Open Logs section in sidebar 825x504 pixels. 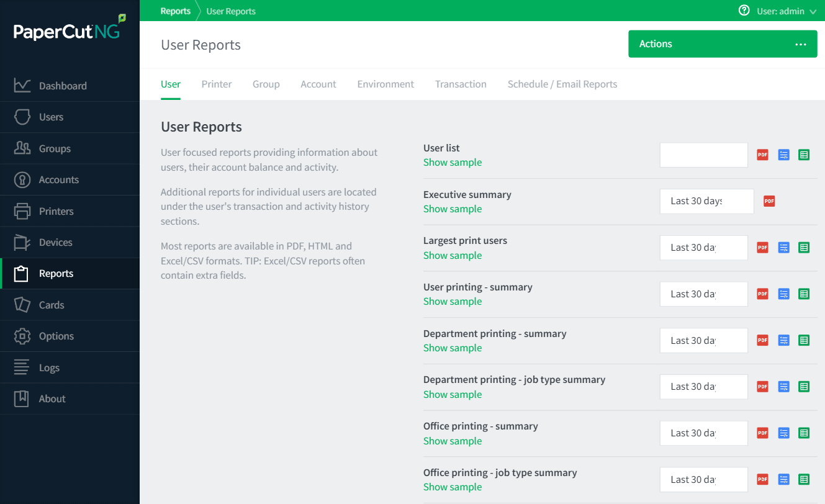pyautogui.click(x=70, y=367)
